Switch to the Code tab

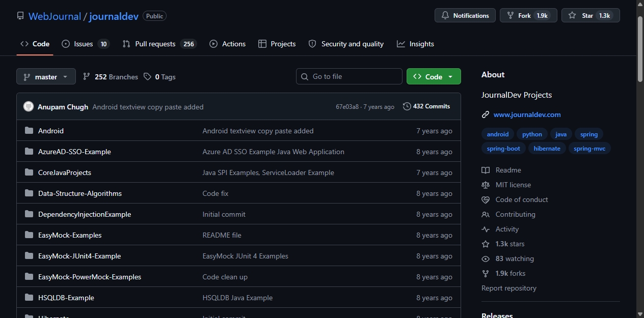(35, 44)
